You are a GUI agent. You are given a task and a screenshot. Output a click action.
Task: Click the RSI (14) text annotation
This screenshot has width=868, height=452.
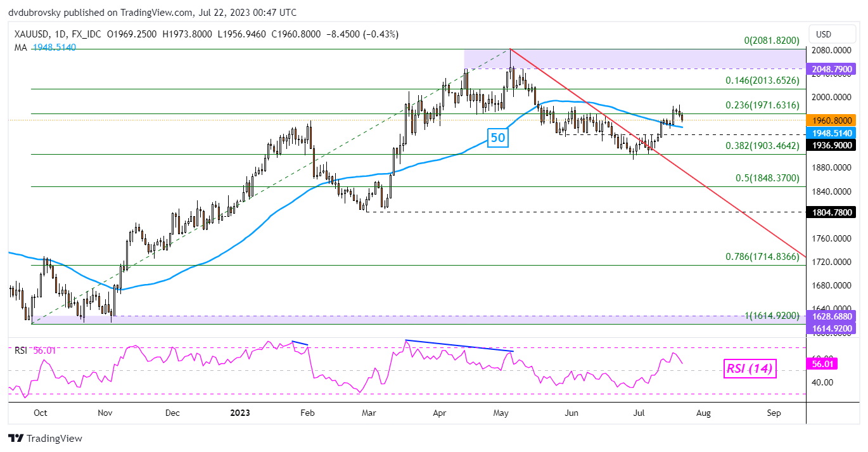coord(750,370)
